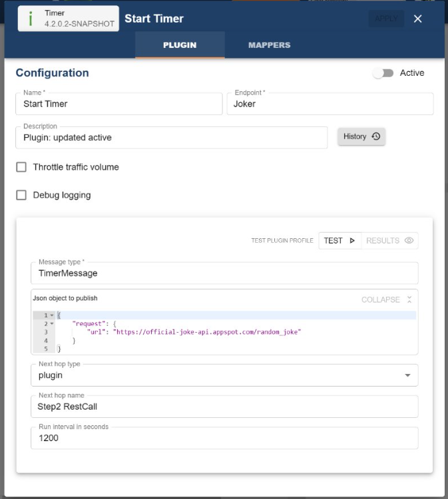Click the Configuration heading
The image size is (448, 499).
click(x=52, y=73)
